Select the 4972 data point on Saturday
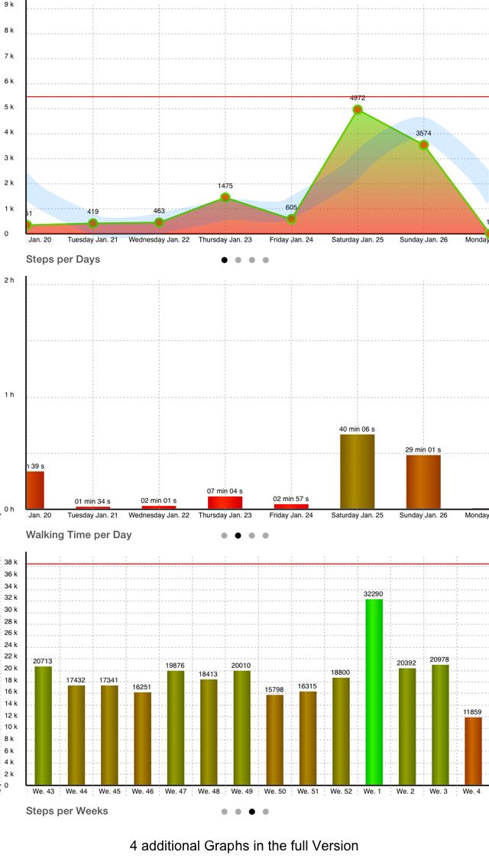The image size is (489, 868). click(358, 109)
